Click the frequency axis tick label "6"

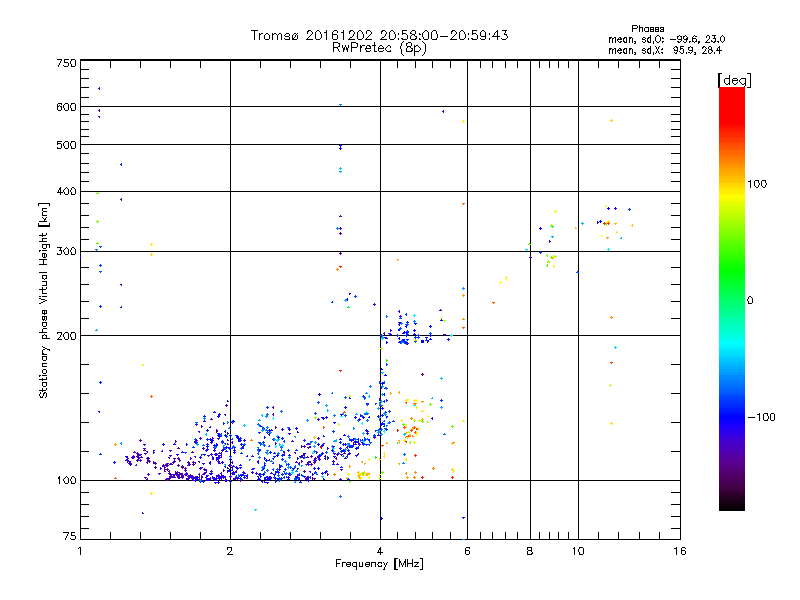[467, 551]
